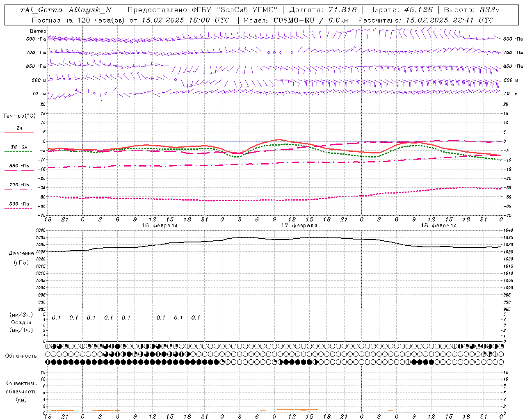This screenshot has height=420, width=525.
Task: Click the ФГБУ "ЗапСиб УГМС" provider text
Action: (235, 10)
